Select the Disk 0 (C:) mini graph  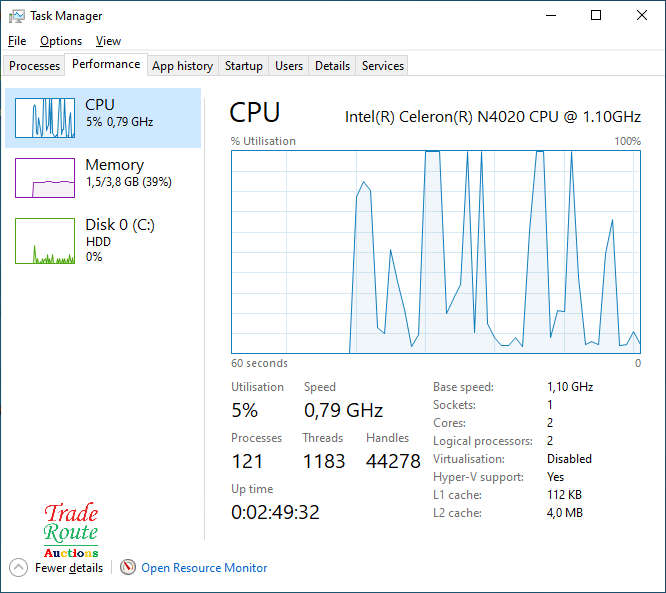(x=45, y=241)
